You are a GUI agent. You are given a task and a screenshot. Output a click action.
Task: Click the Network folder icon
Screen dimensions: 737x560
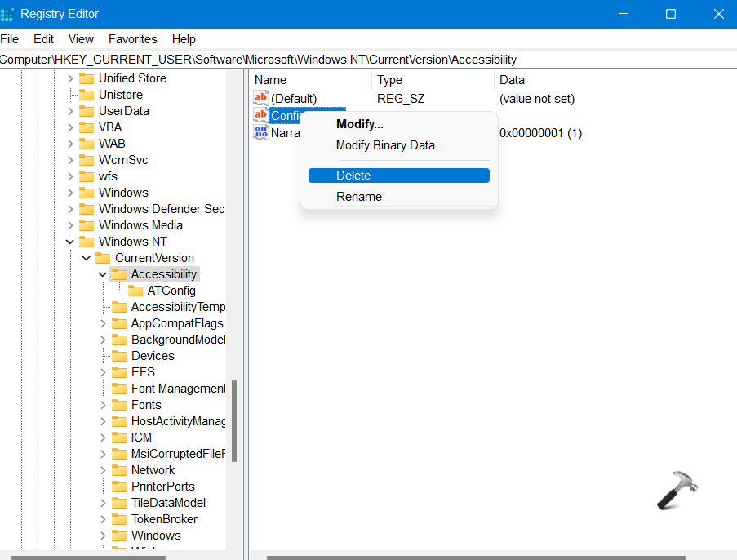tap(119, 470)
